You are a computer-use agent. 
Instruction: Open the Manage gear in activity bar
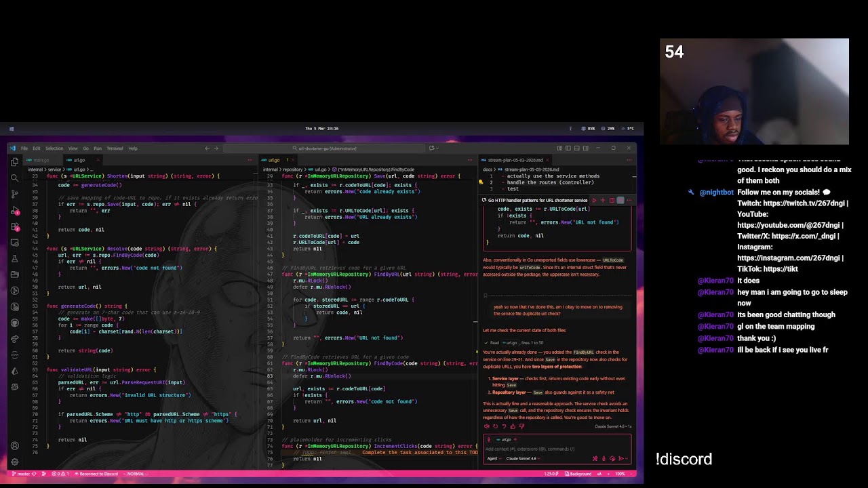click(14, 462)
